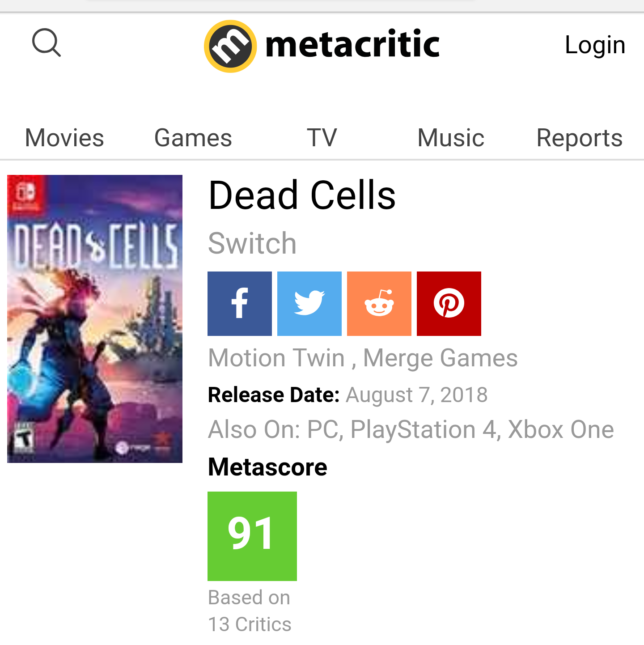The image size is (644, 645).
Task: Share on Twitter
Action: 309,304
